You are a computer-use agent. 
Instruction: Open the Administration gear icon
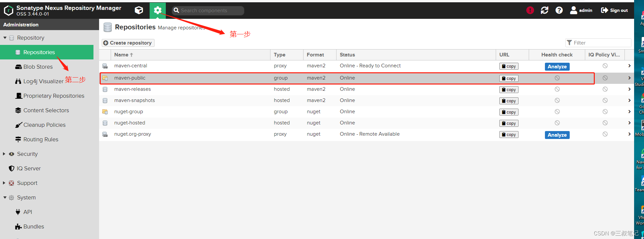coord(158,11)
